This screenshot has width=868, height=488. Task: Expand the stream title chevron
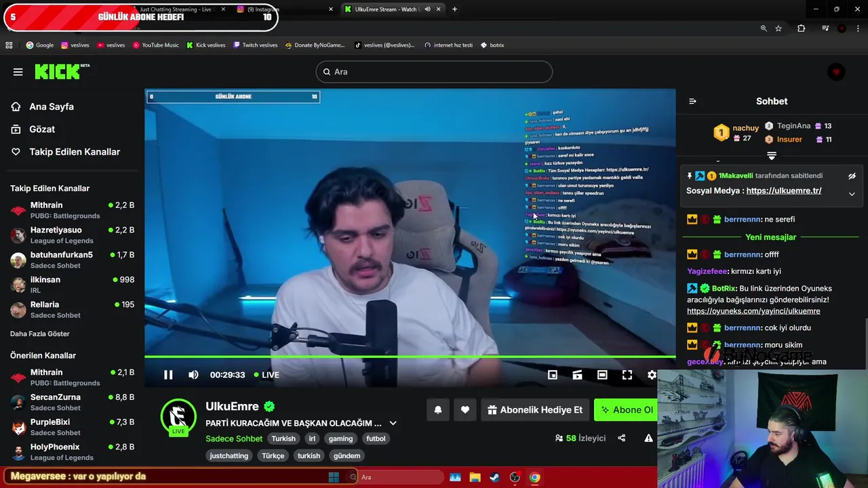[393, 423]
